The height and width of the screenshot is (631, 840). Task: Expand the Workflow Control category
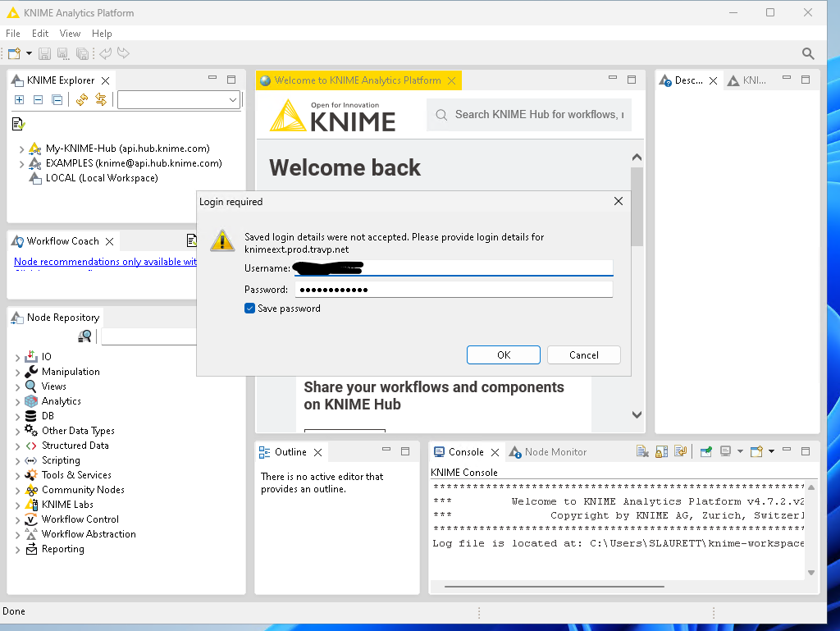point(18,520)
